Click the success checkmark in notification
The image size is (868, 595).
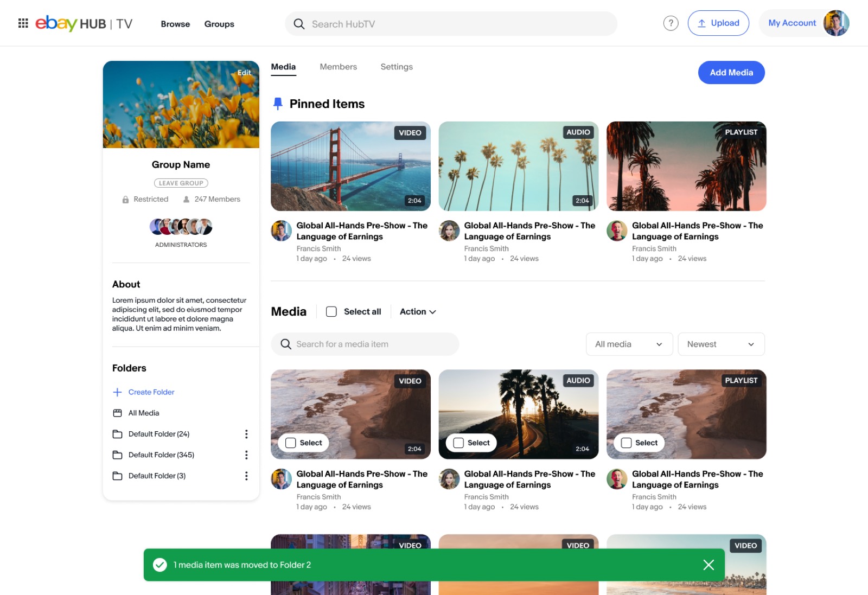159,565
